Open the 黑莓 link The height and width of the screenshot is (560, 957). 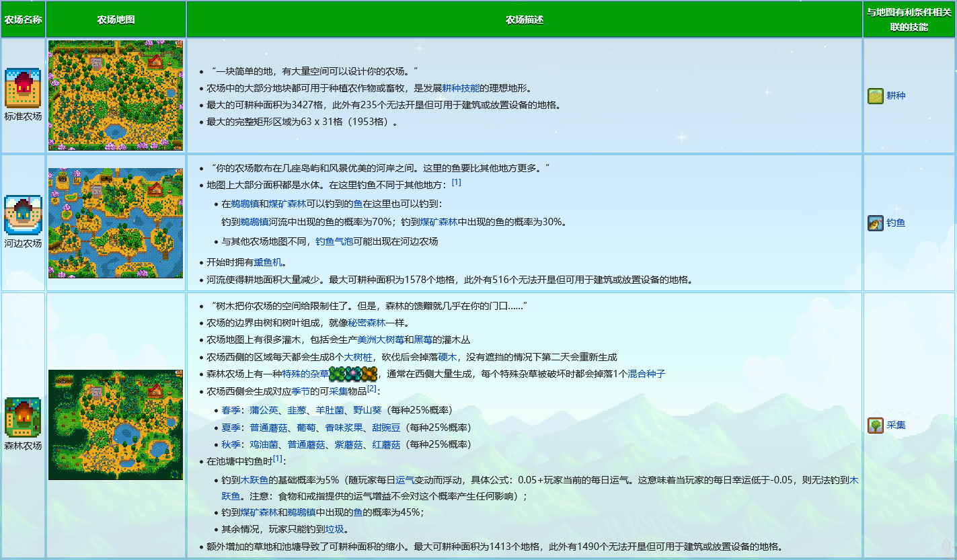click(424, 340)
